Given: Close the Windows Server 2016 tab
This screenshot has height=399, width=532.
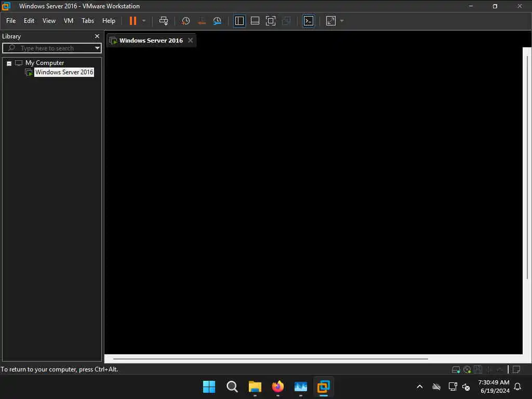Looking at the screenshot, I should [x=190, y=41].
